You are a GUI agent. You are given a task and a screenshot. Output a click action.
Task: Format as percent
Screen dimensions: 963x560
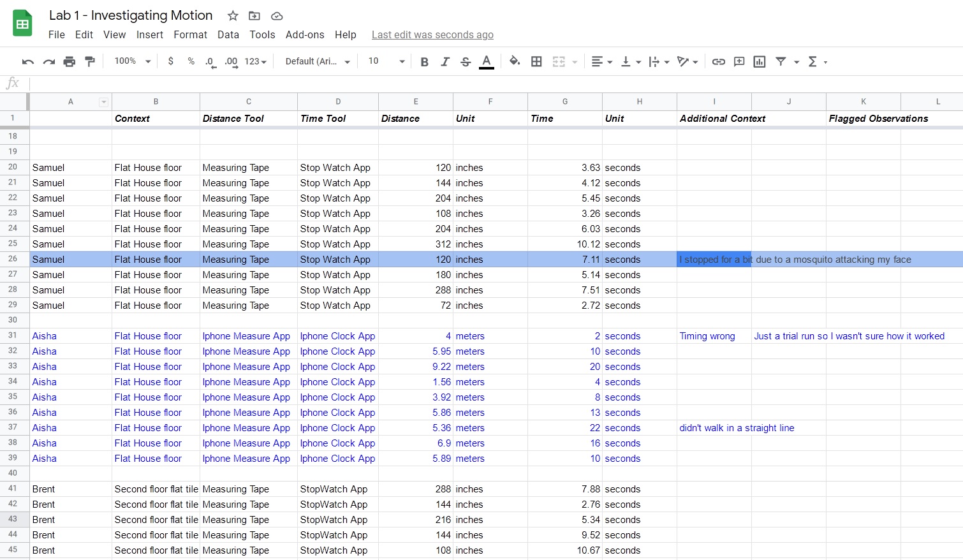(191, 61)
